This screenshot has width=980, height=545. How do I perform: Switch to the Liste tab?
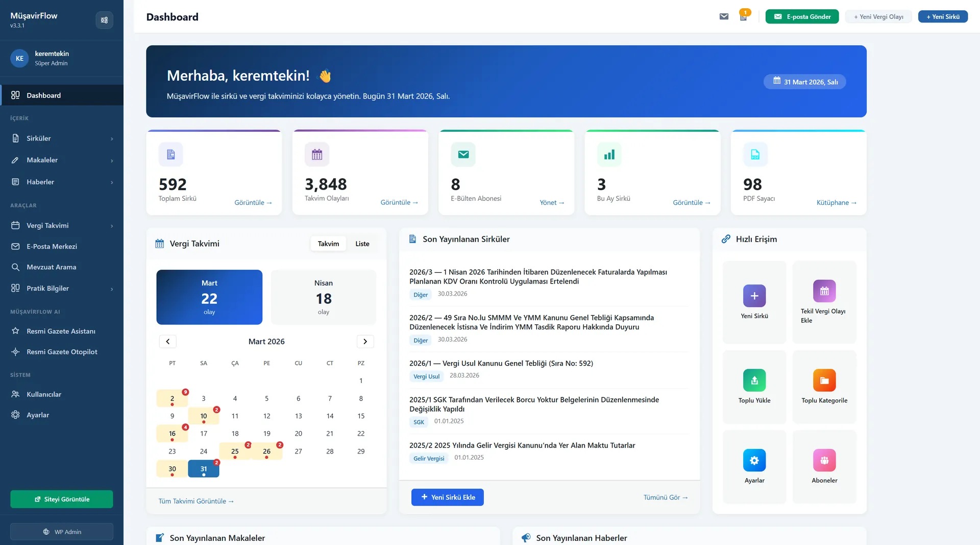tap(362, 244)
